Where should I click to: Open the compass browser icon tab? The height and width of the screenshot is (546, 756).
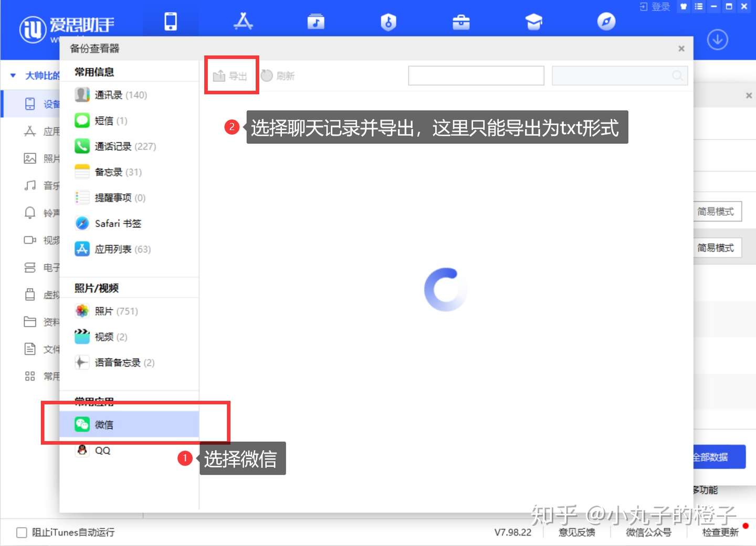[x=606, y=22]
